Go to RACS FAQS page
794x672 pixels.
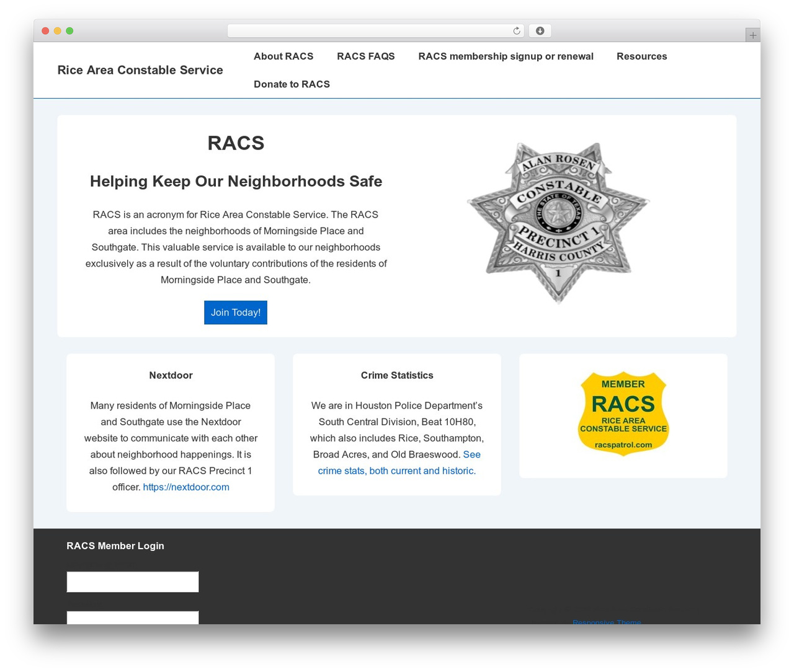point(366,56)
